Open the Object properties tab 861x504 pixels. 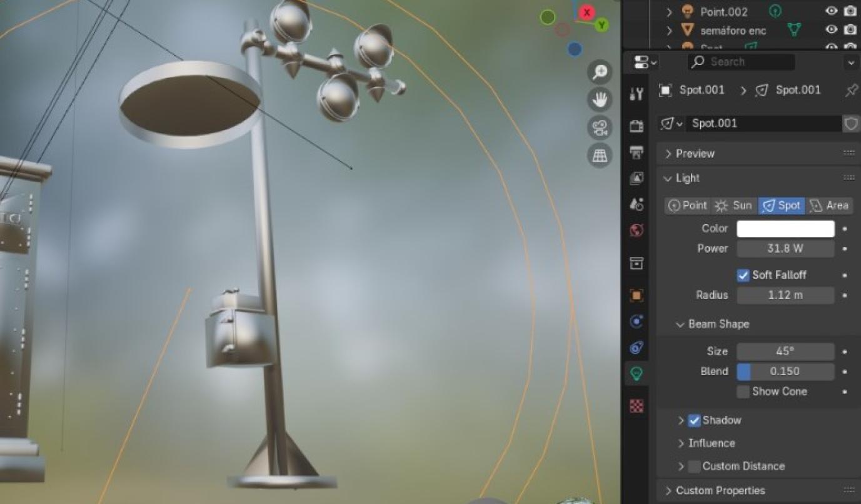point(637,295)
